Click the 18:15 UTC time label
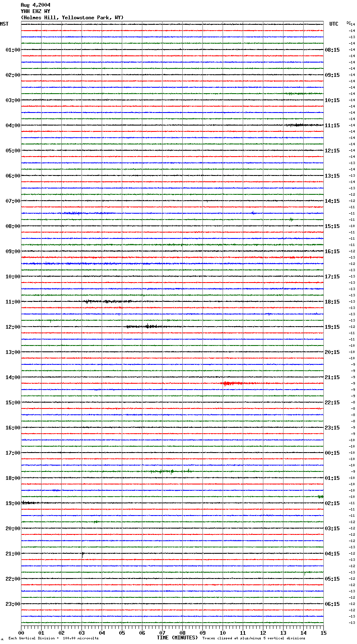The width and height of the screenshot is (357, 644). click(332, 302)
